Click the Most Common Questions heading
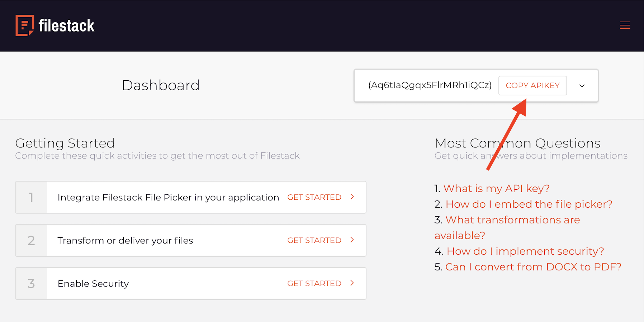This screenshot has height=322, width=644. 517,143
